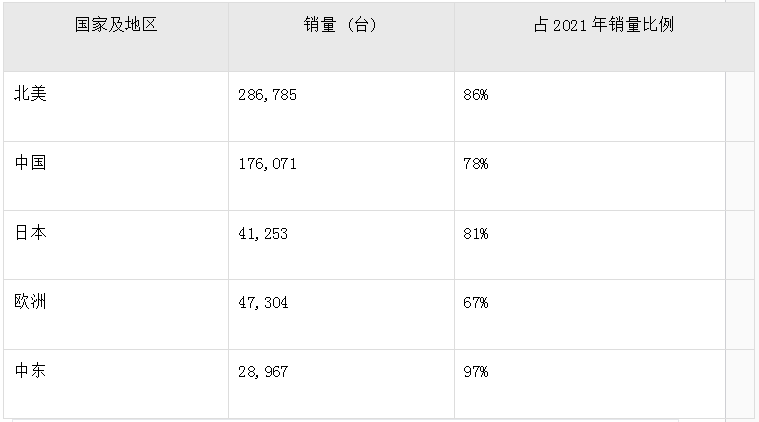Click empty narrow column beside 86%

740,107
